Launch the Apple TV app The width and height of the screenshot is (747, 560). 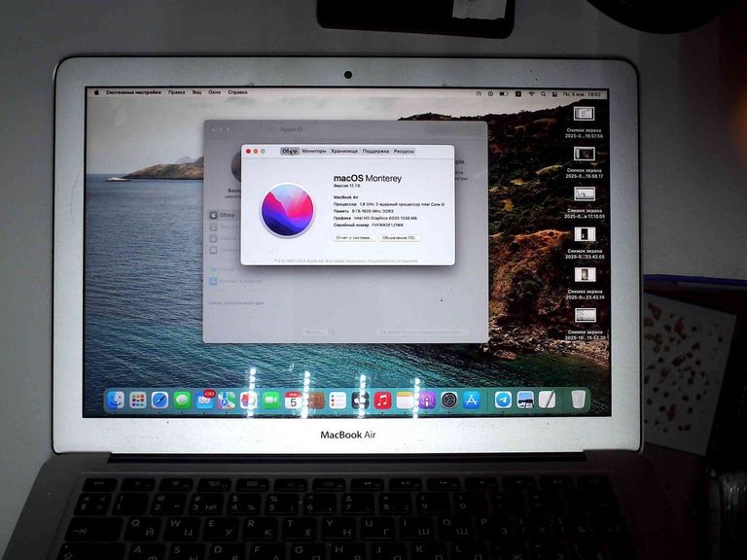point(360,401)
